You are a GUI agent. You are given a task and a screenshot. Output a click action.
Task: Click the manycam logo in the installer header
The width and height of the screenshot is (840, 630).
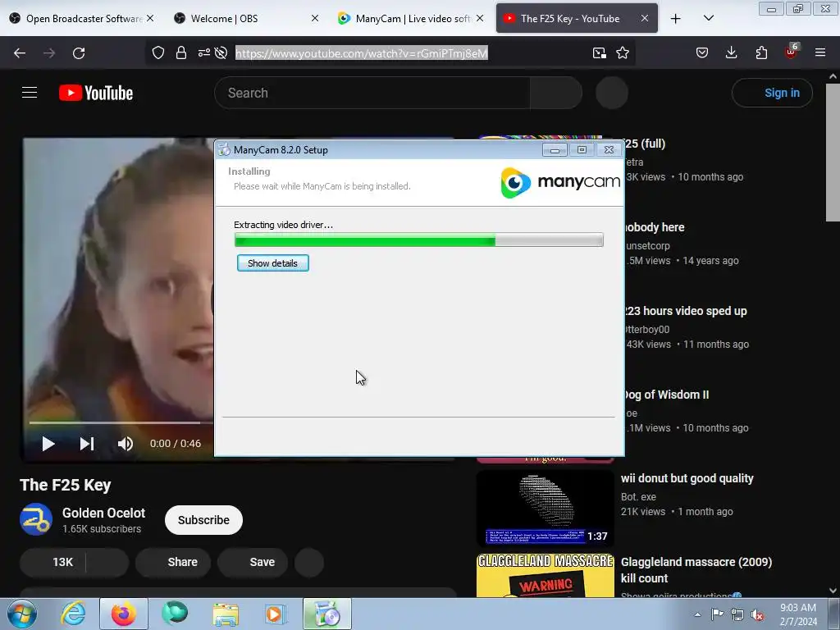tap(559, 182)
